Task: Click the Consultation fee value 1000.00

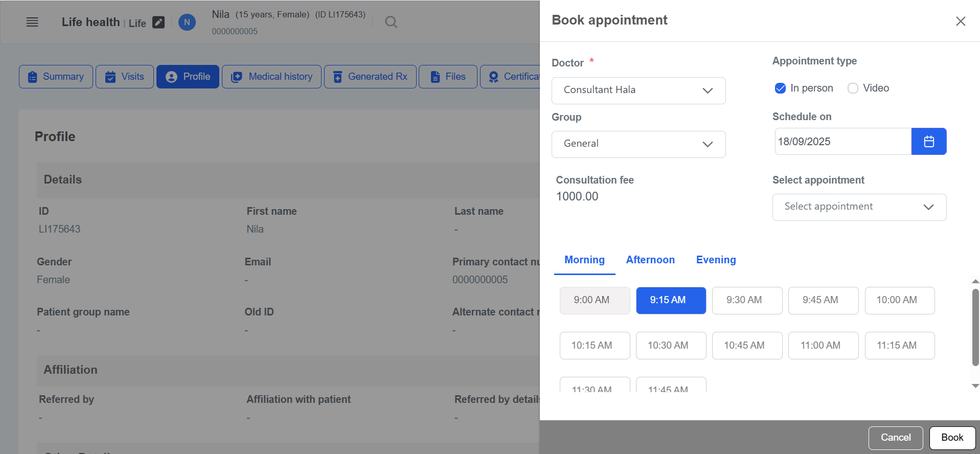Action: (x=577, y=196)
